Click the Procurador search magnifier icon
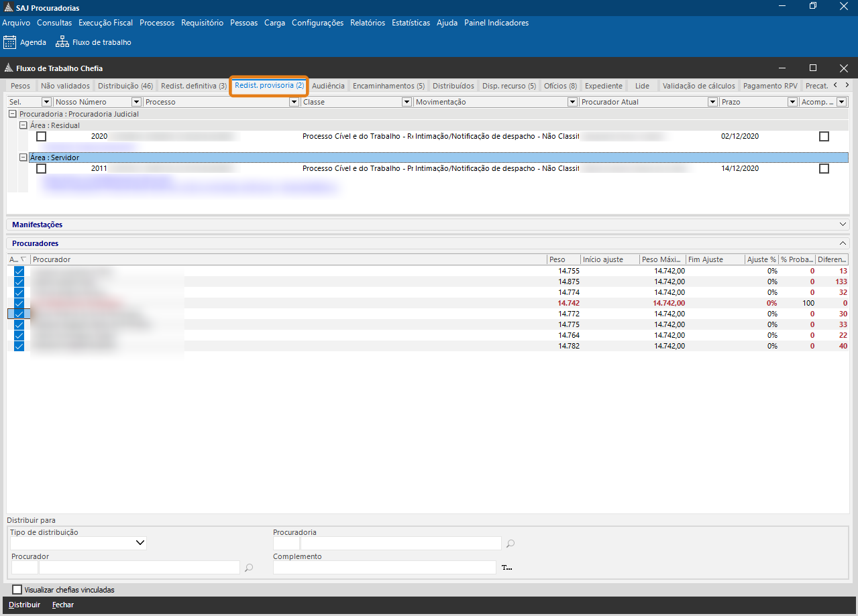This screenshot has width=858, height=616. (x=249, y=568)
